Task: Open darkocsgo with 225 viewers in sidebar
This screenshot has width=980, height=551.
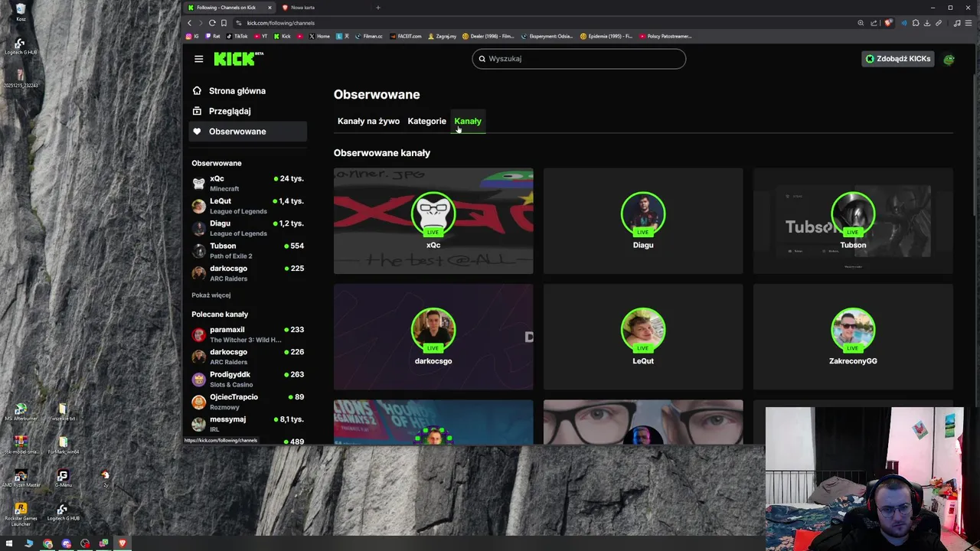Action: [247, 273]
